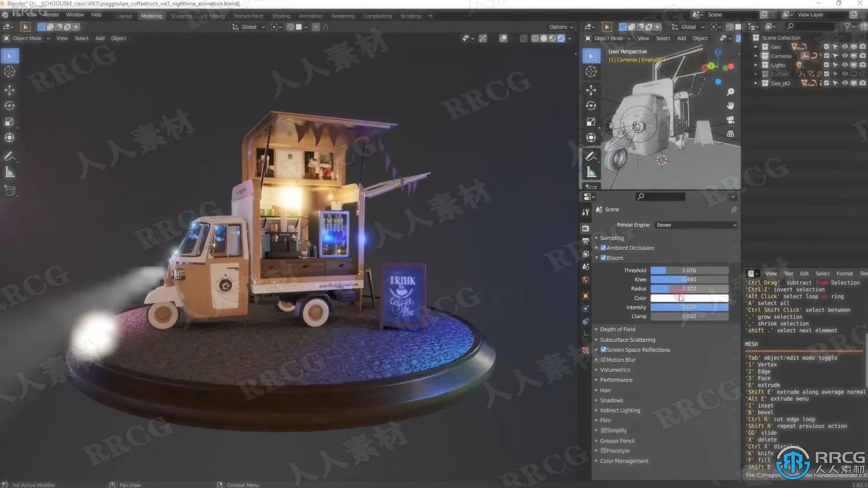
Task: Disable the Bloom checkbox
Action: point(603,258)
